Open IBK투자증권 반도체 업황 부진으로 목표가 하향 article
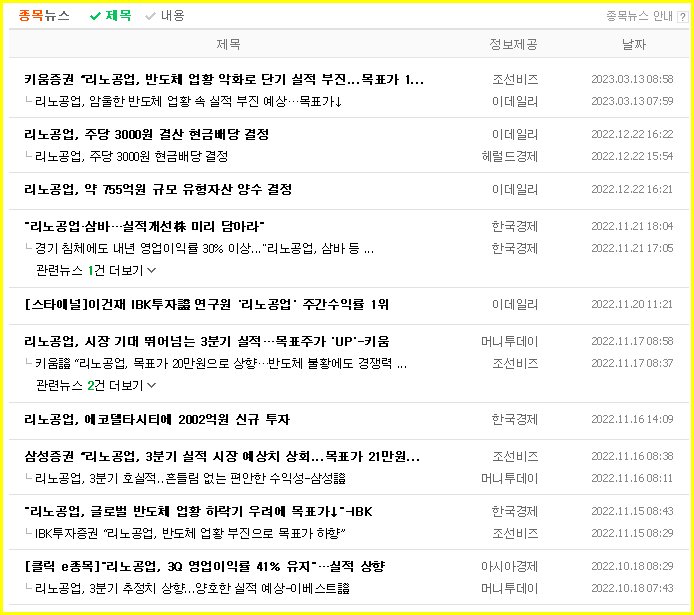The width and height of the screenshot is (694, 615). click(190, 534)
